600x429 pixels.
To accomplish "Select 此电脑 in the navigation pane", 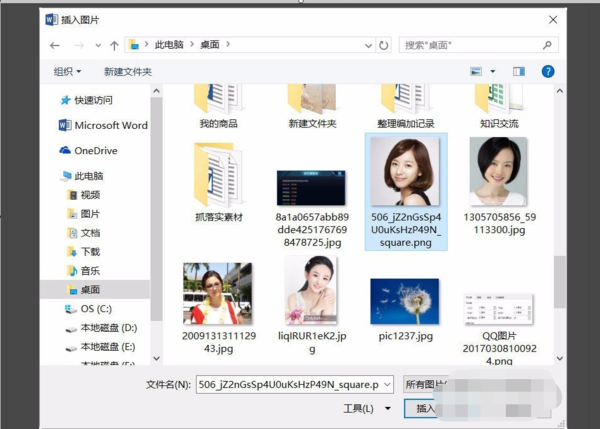I will point(82,176).
